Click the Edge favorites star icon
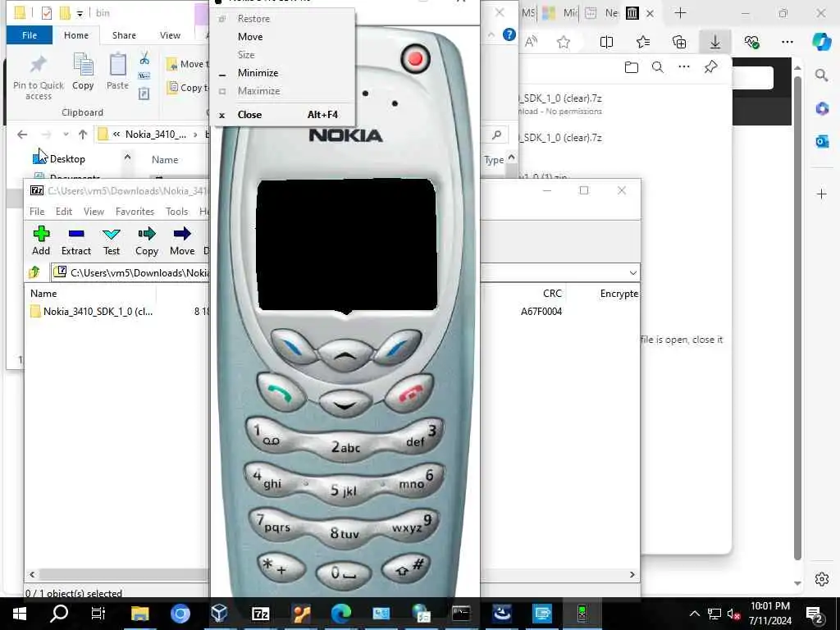 click(x=563, y=42)
